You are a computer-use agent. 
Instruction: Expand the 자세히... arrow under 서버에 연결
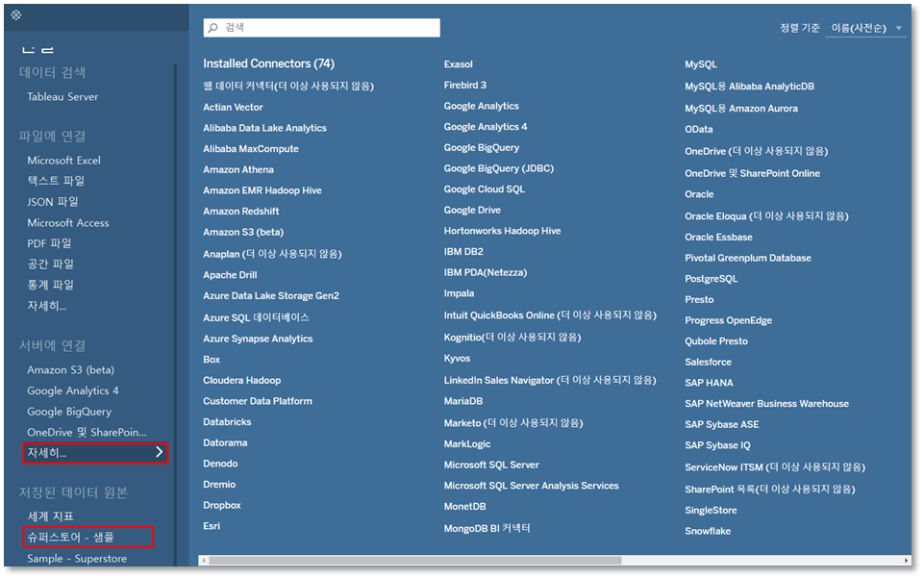click(159, 452)
